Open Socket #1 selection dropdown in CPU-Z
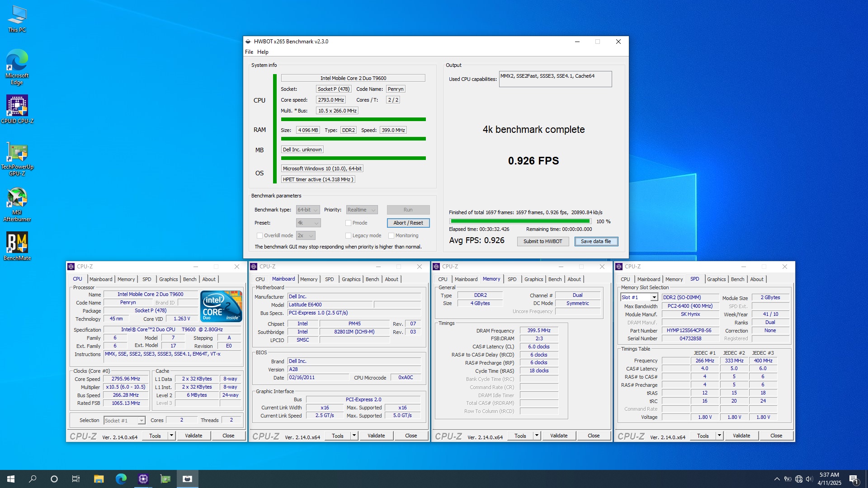Screen dimensions: 868x488 click(124, 420)
